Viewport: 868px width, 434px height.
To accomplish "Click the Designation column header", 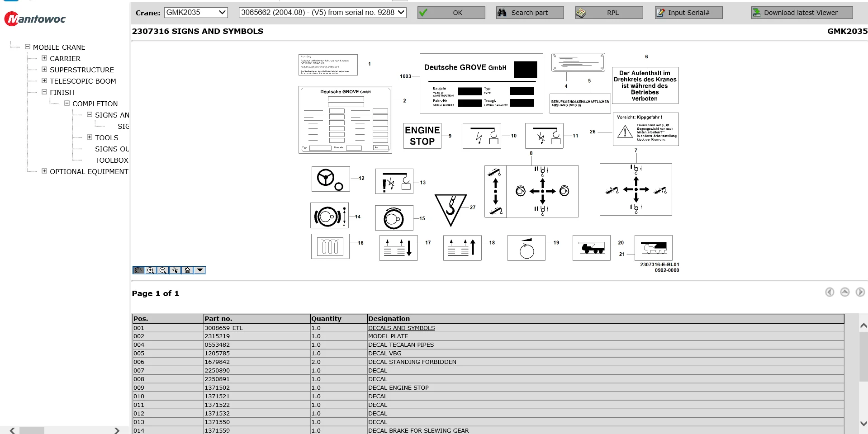I will click(606, 319).
